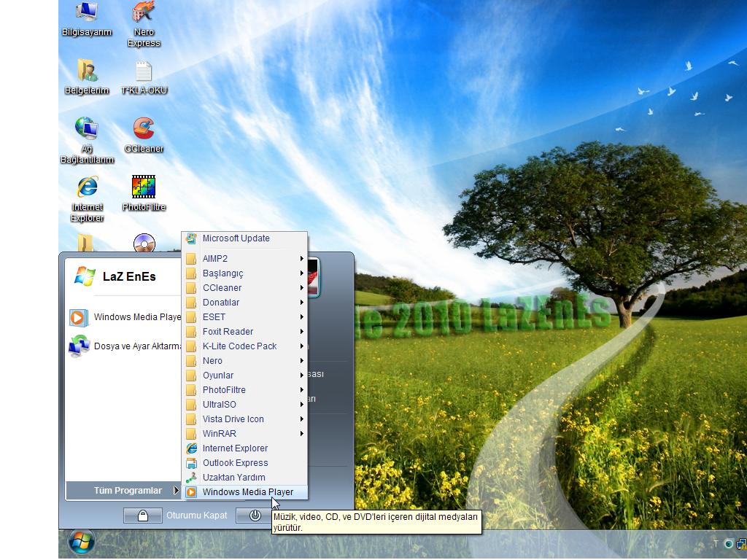Click Uzaktan Yardım icon in menu
The width and height of the screenshot is (747, 560).
pyautogui.click(x=191, y=478)
